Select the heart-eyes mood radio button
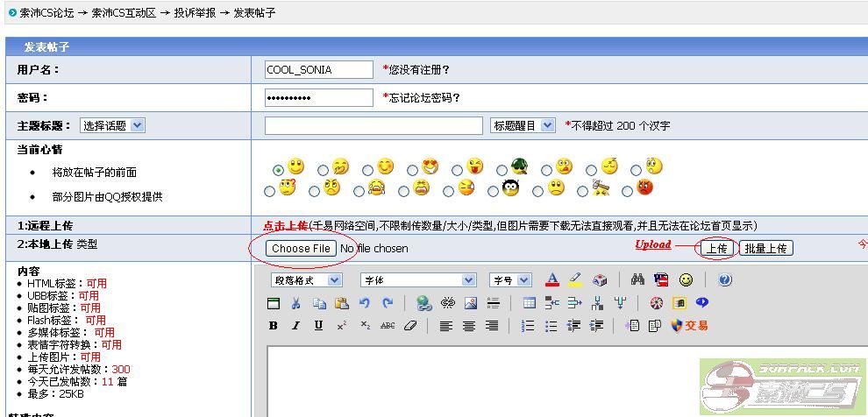The height and width of the screenshot is (417, 868). (x=411, y=169)
